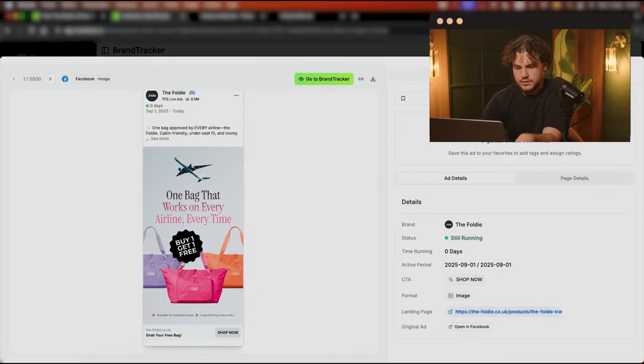Click SHOP NOW button on ad card

tap(227, 333)
